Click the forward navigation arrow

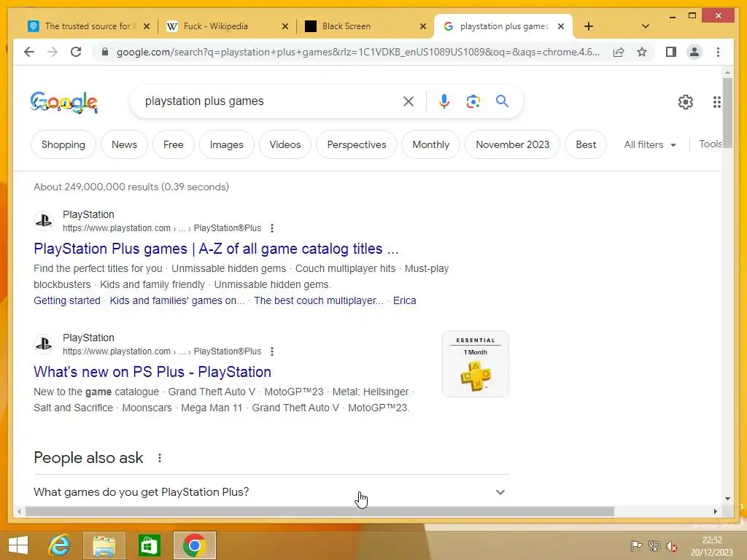(x=53, y=52)
